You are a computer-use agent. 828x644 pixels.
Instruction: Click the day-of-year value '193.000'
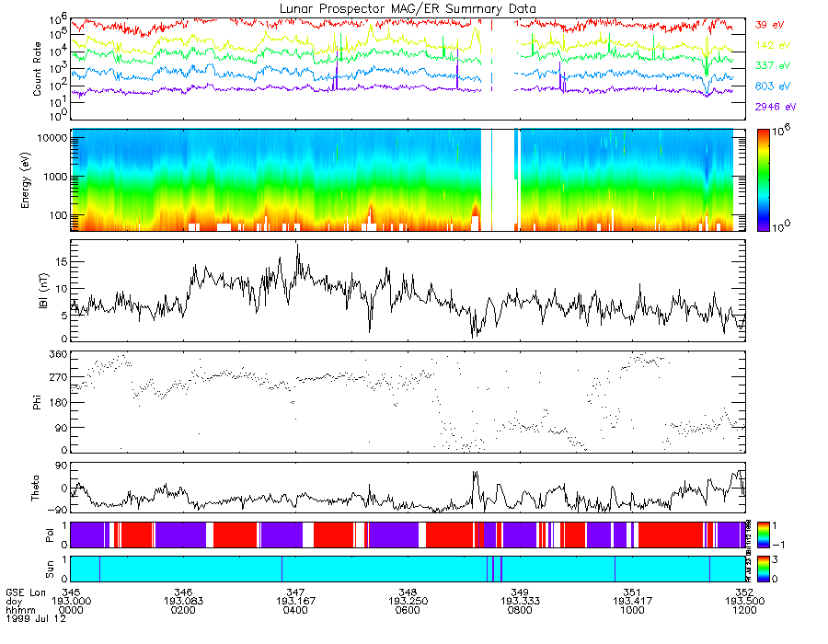[x=71, y=602]
